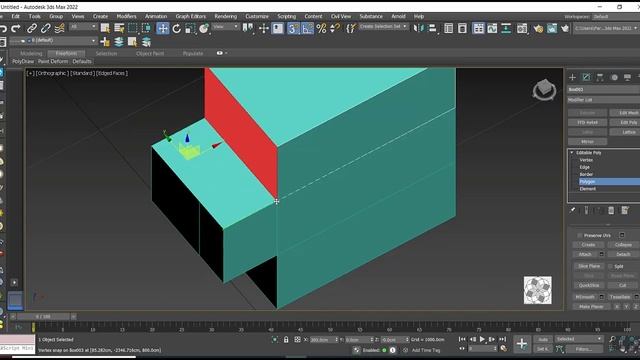
Task: Open the Create Selection Set dropdown
Action: pos(383,27)
